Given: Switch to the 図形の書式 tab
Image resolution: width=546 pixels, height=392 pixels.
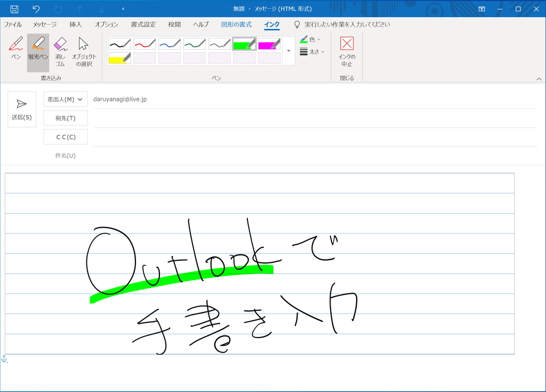Looking at the screenshot, I should click(236, 25).
